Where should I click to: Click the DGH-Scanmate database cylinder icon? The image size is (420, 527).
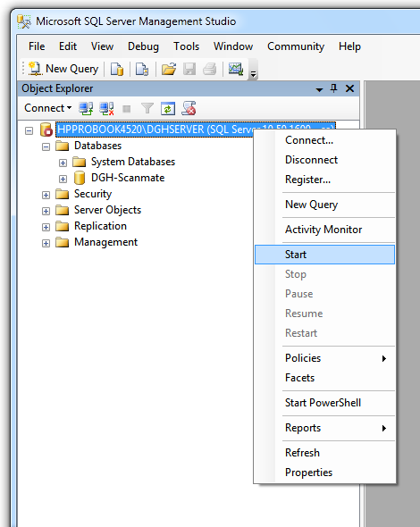click(80, 178)
